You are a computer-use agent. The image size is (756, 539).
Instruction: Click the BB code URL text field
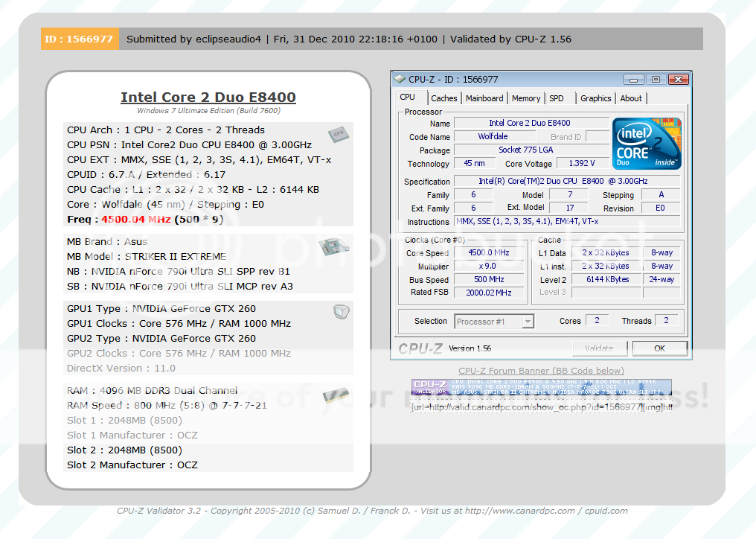[541, 406]
